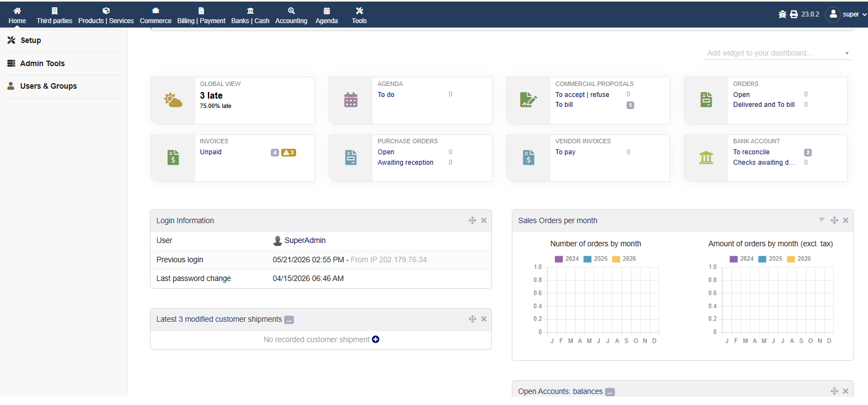Toggle 2024 legend in Number of orders chart
868x405 pixels.
click(x=567, y=259)
